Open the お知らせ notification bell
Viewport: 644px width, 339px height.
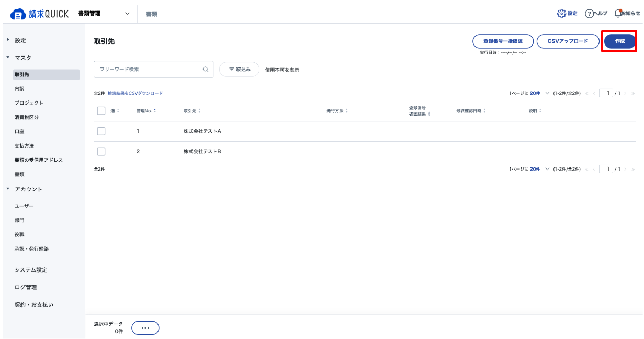(618, 13)
